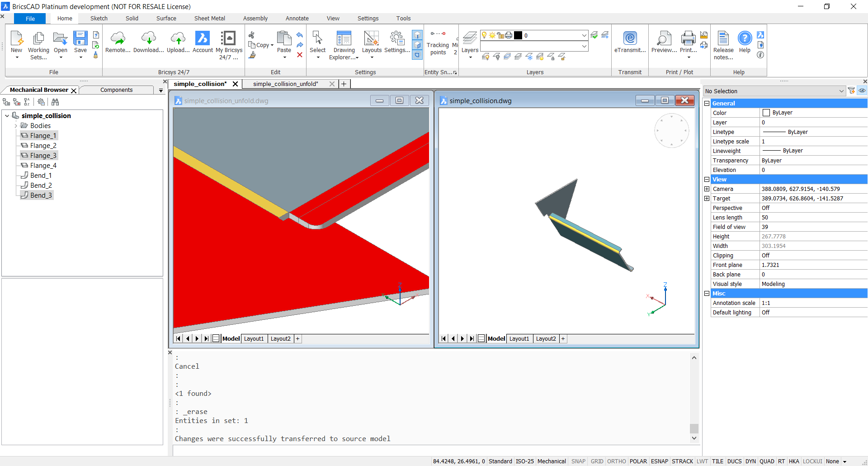Image resolution: width=868 pixels, height=466 pixels.
Task: Toggle ORTHO mode in status bar
Action: 616,461
